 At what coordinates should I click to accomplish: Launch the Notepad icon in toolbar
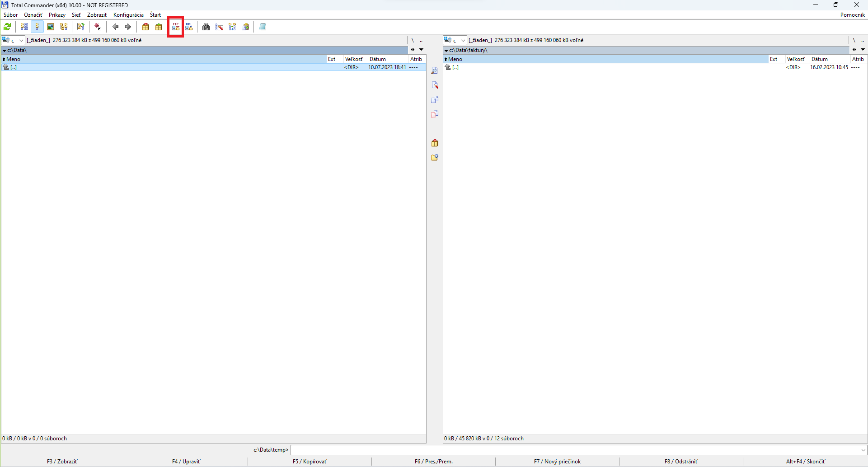coord(263,27)
